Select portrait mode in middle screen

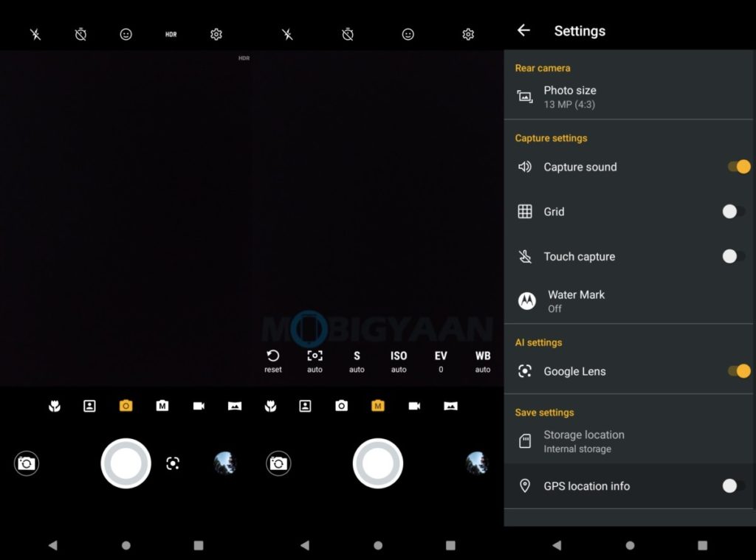(x=305, y=406)
